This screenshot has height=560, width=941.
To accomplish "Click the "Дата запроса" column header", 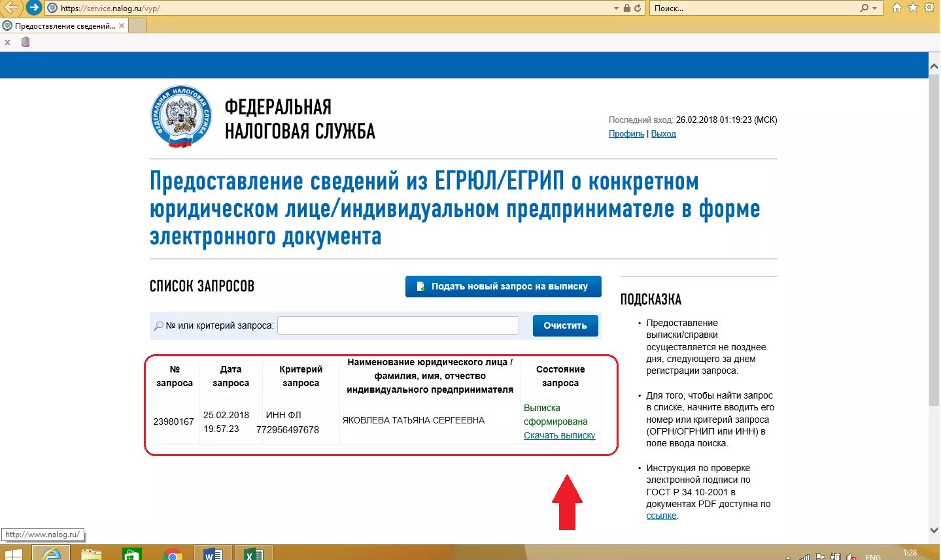I will pyautogui.click(x=231, y=376).
